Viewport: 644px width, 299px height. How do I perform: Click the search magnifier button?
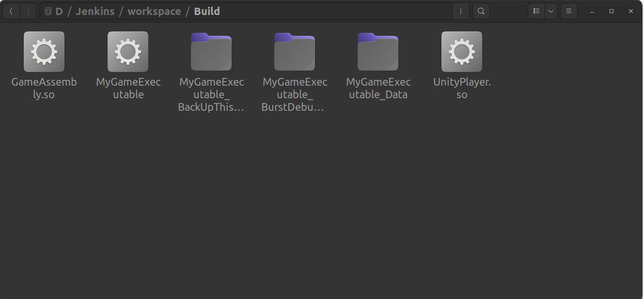(481, 11)
